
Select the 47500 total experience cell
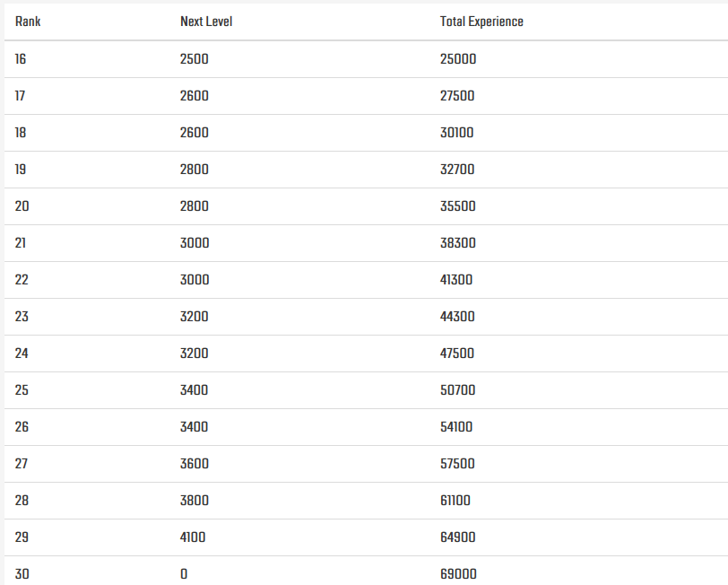457,354
